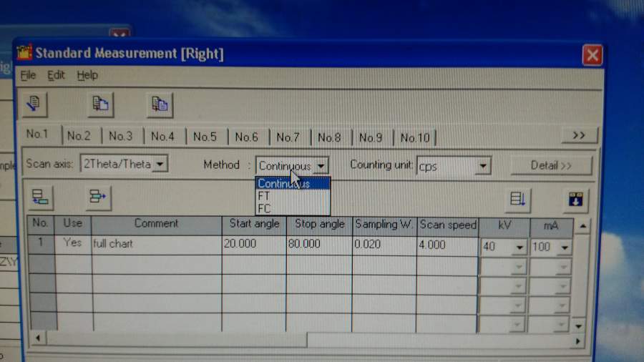Click the Scan speed column header

tap(448, 225)
